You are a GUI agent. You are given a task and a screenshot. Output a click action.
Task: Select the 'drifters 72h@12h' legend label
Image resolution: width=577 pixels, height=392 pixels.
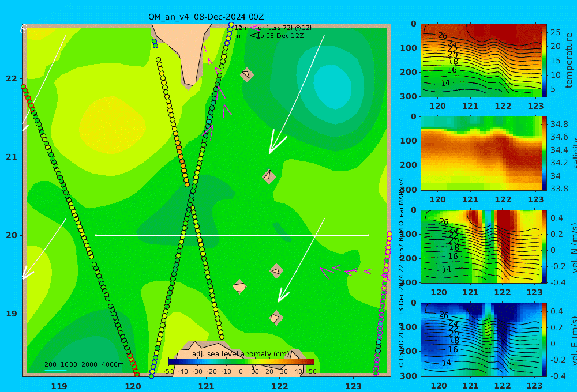(286, 28)
